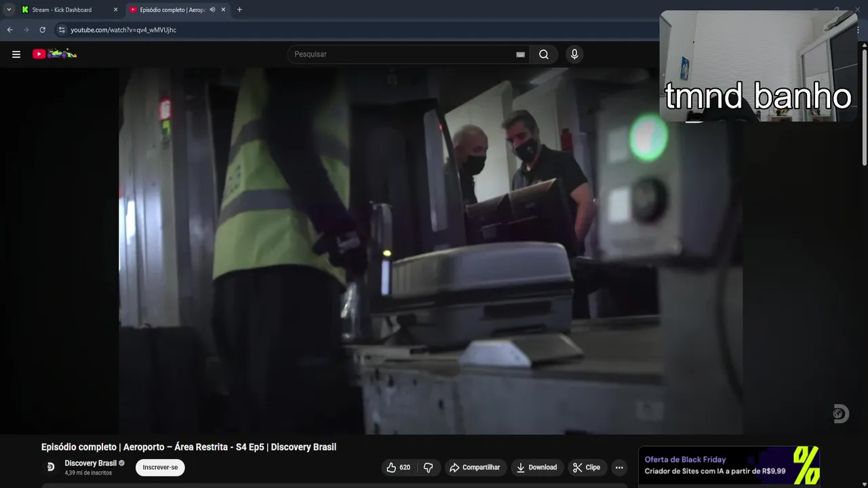Open a new browser tab

239,9
